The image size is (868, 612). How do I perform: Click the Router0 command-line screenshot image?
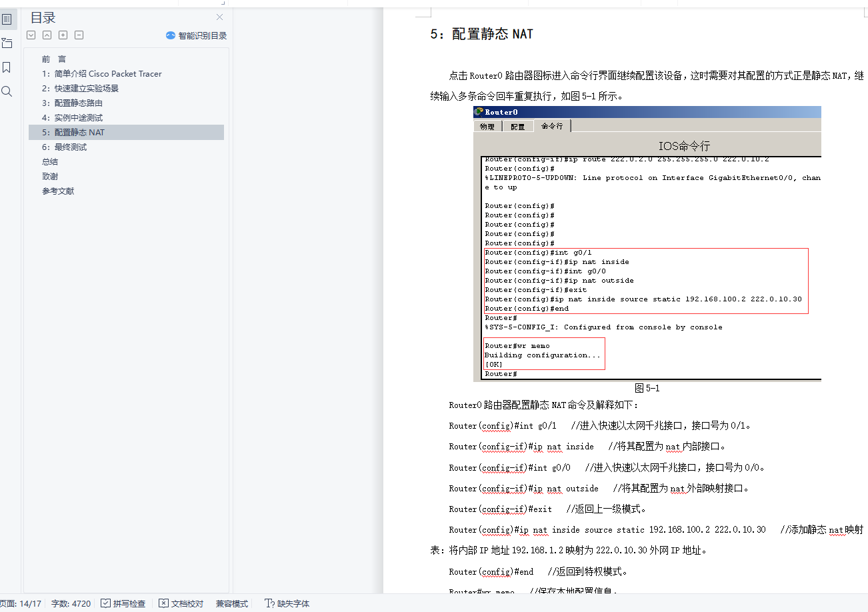pos(647,244)
